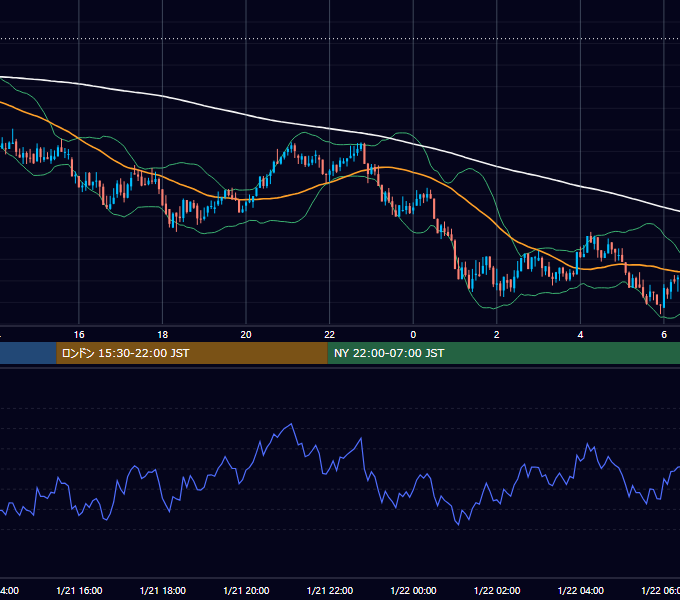
Task: Click the ロンドン 15:30-22:00 JST session bar
Action: (x=192, y=353)
